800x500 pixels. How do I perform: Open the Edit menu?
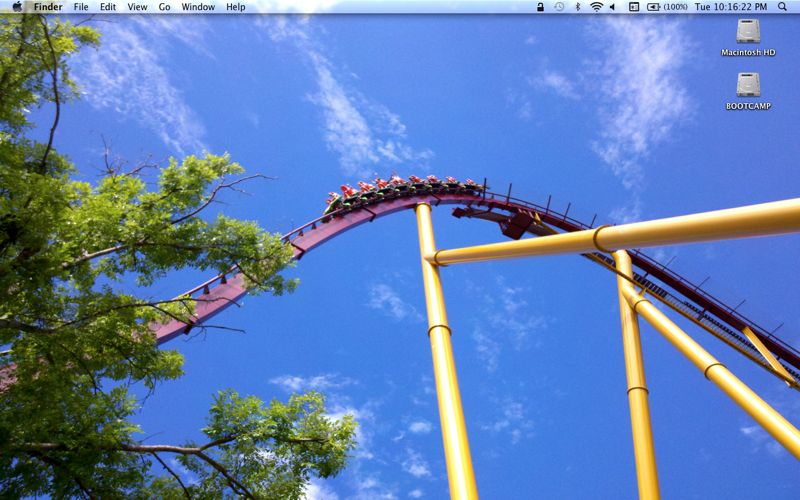[108, 7]
